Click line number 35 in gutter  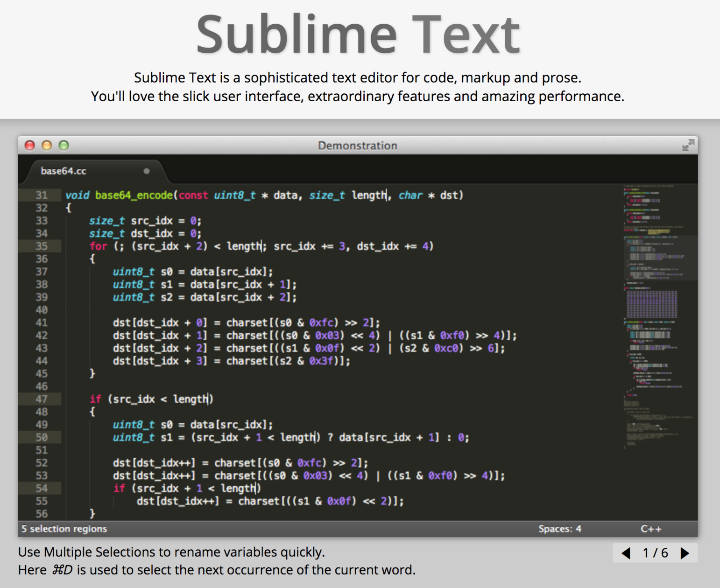[x=42, y=246]
